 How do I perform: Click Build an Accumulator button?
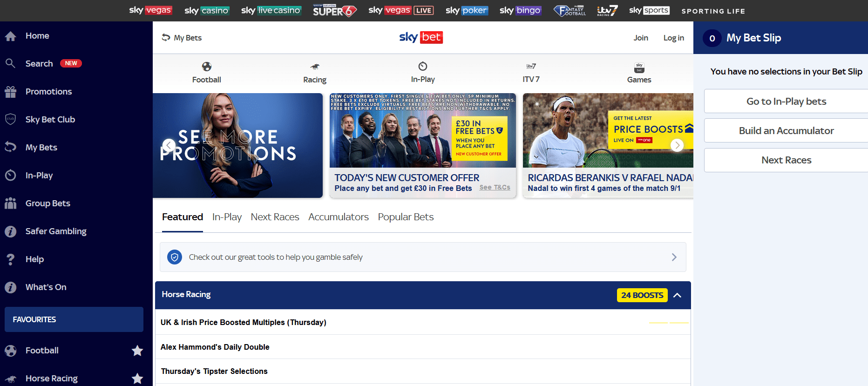click(x=786, y=130)
